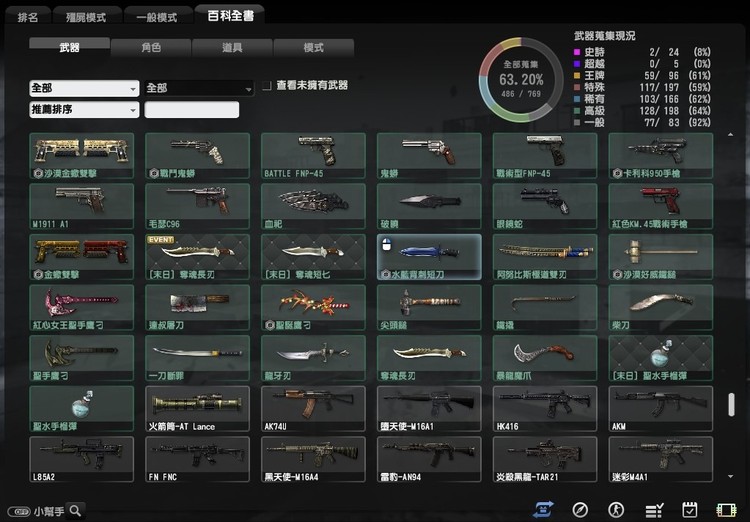Click the film strip icon
Viewport: 750px width, 522px height.
coord(726,511)
